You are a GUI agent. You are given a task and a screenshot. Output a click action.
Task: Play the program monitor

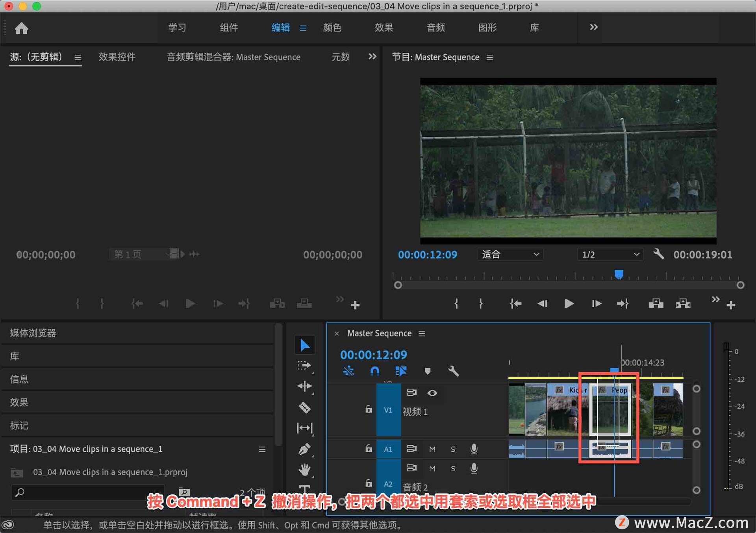569,304
